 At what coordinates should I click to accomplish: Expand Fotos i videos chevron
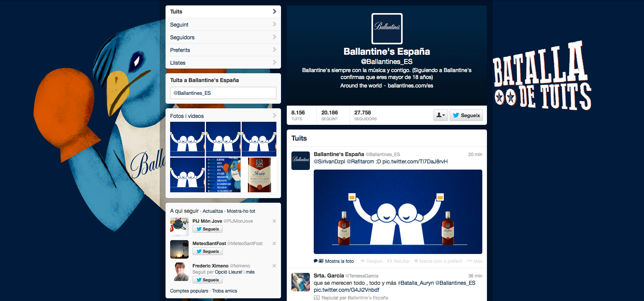(274, 116)
